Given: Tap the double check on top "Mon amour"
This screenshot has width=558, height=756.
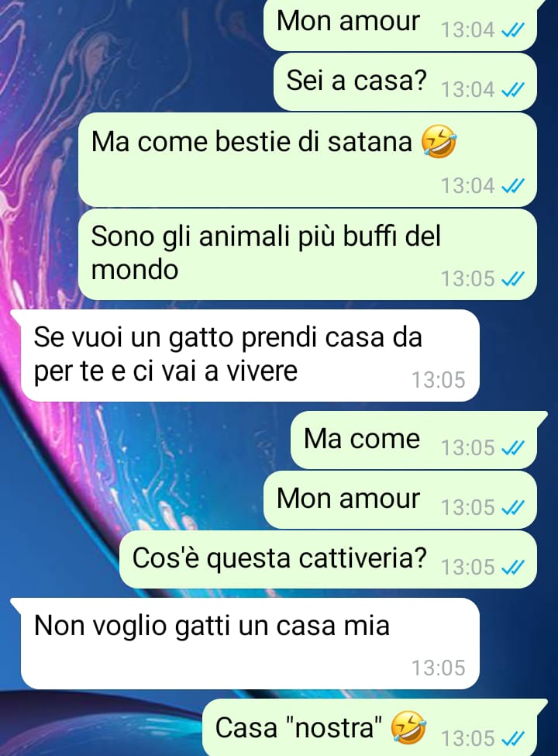Looking at the screenshot, I should coord(513,30).
